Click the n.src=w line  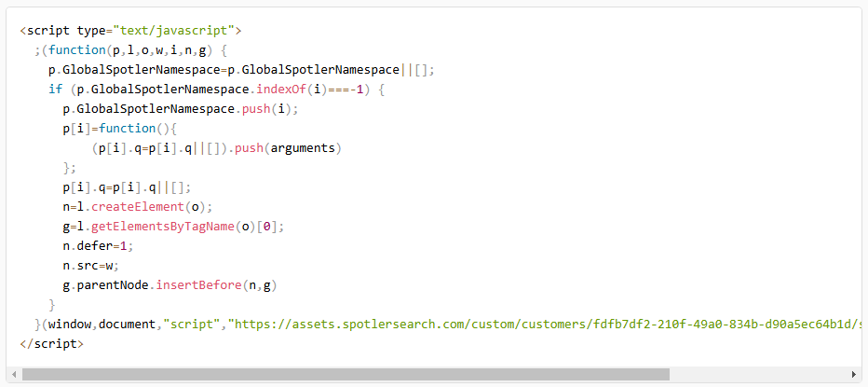(x=91, y=266)
